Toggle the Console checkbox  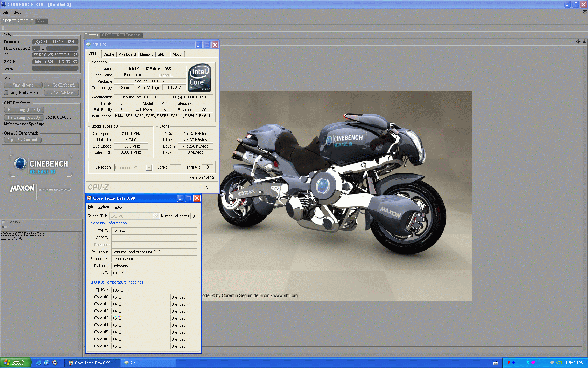coord(4,222)
